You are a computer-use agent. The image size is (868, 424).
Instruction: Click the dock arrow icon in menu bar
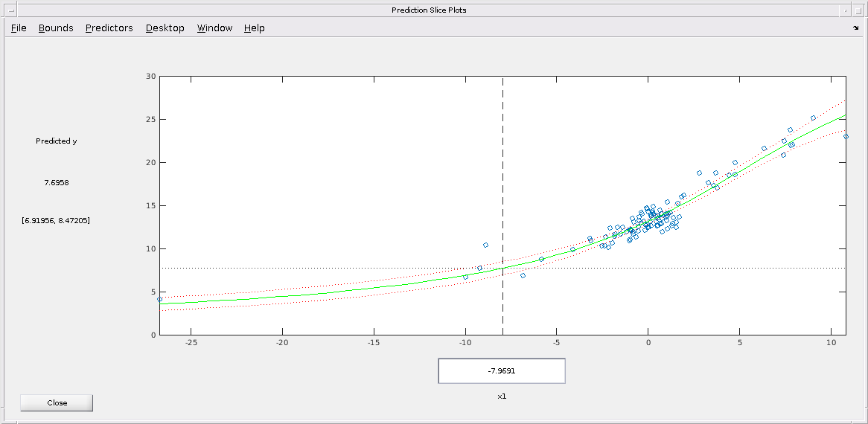click(x=856, y=28)
